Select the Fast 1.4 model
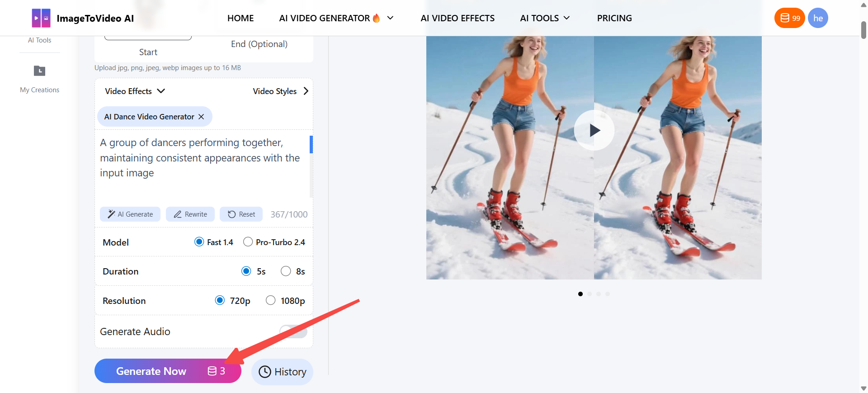 coord(199,242)
